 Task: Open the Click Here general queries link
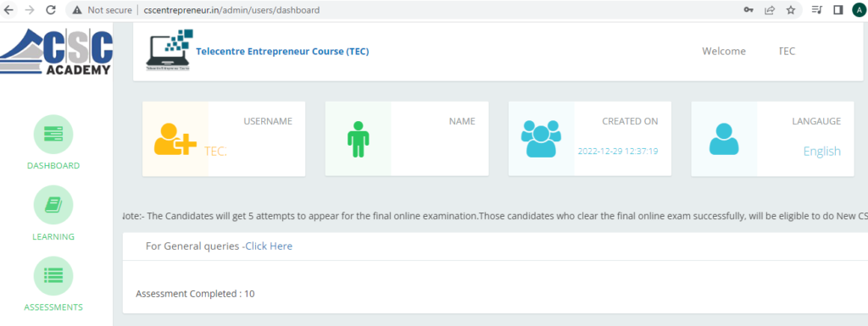point(269,246)
